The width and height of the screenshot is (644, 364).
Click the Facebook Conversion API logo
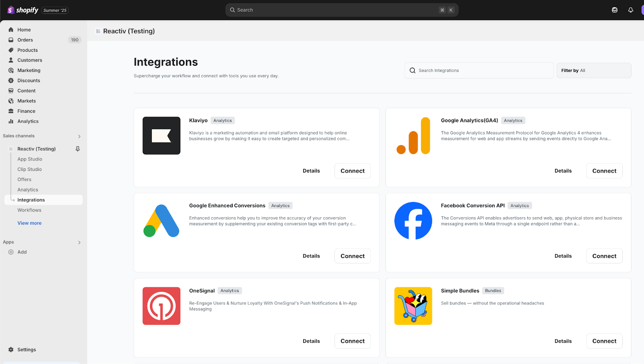click(x=413, y=221)
